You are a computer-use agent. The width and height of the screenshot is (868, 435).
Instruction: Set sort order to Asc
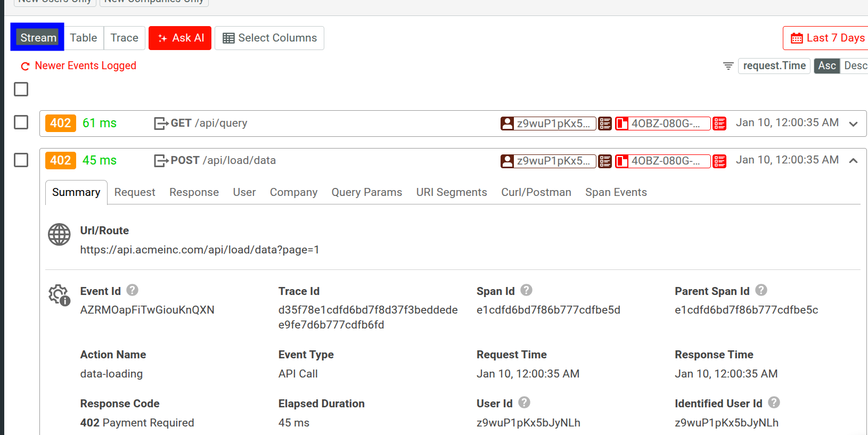(x=827, y=65)
